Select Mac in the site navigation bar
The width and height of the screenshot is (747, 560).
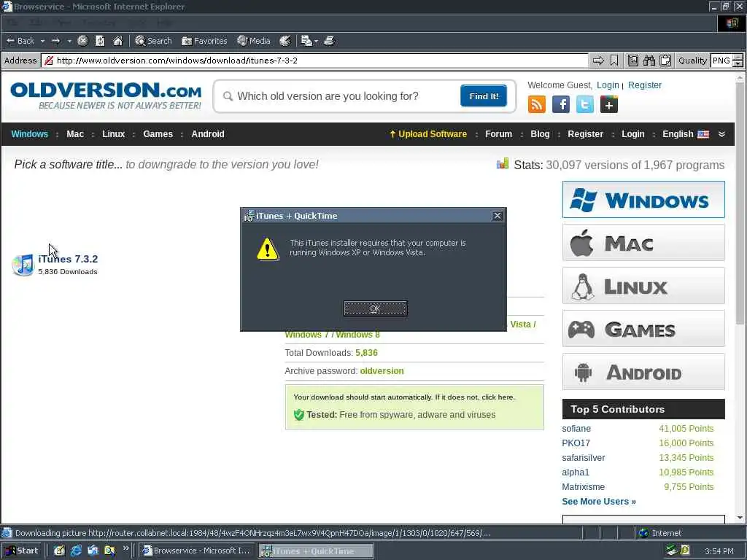pyautogui.click(x=75, y=134)
